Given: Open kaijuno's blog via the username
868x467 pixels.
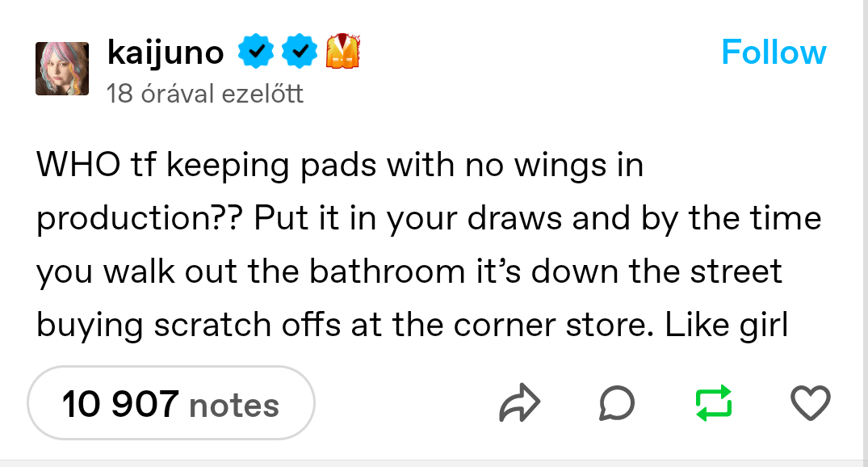Looking at the screenshot, I should (x=166, y=51).
